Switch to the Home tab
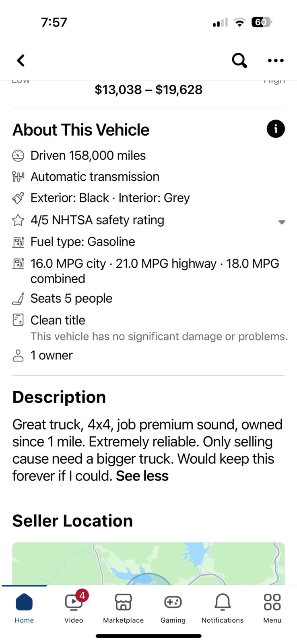Image resolution: width=297 pixels, height=644 pixels. pyautogui.click(x=24, y=608)
